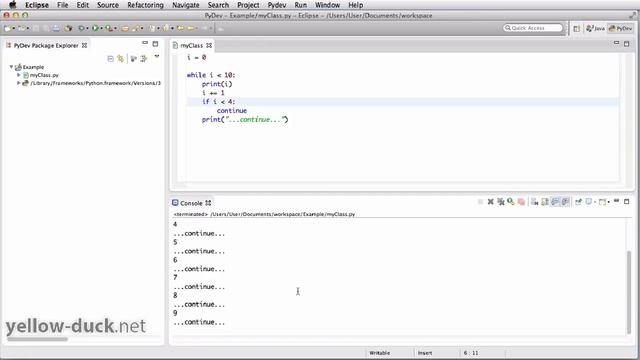640x360 pixels.
Task: Open the Window menu
Action: coord(327,5)
